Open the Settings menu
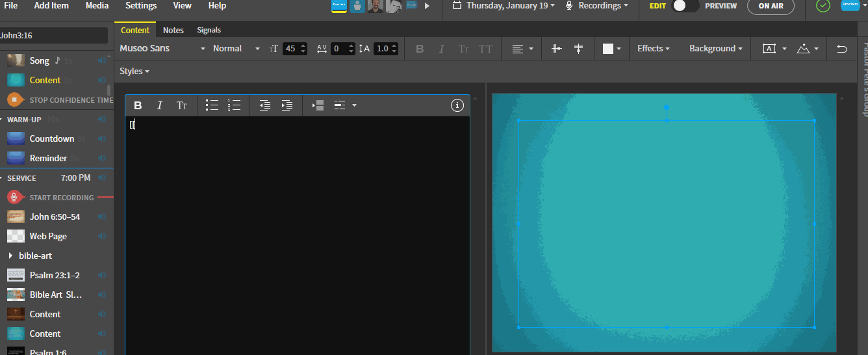Screen dimensions: 868x355 [x=141, y=6]
